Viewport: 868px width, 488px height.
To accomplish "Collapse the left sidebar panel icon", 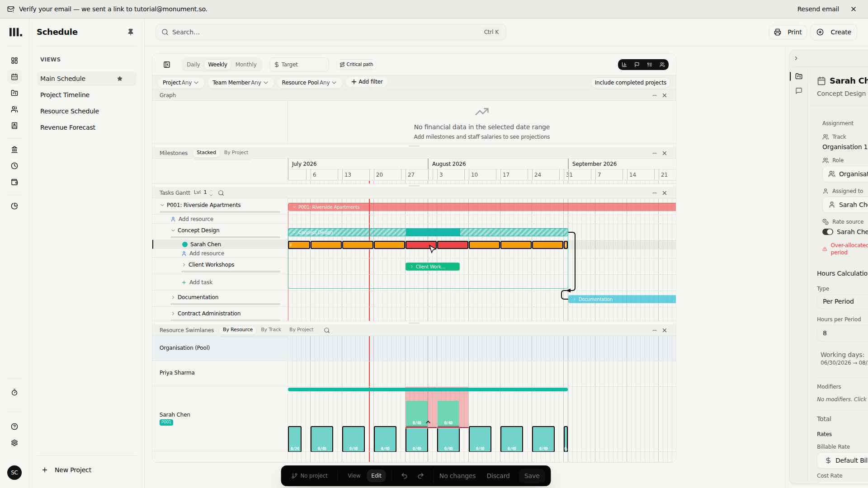I will point(167,65).
